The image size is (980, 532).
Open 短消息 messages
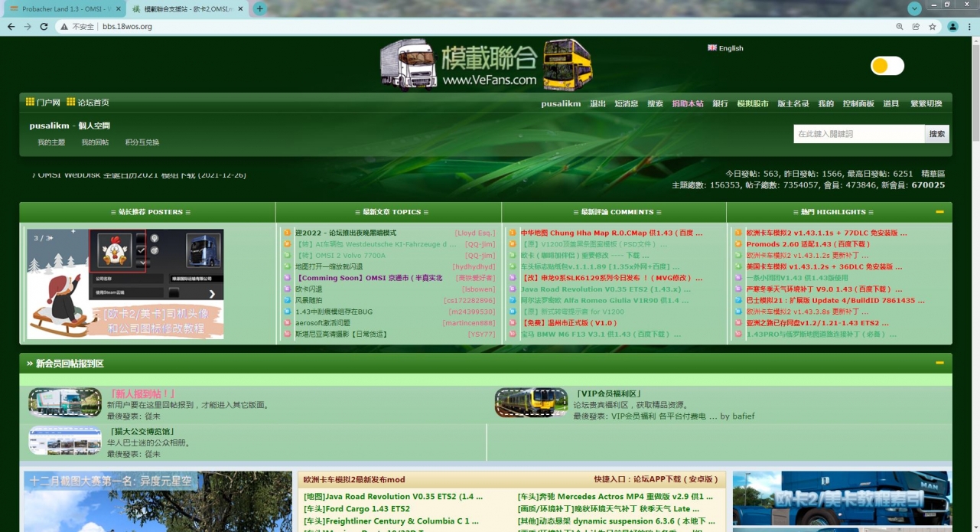(x=626, y=103)
